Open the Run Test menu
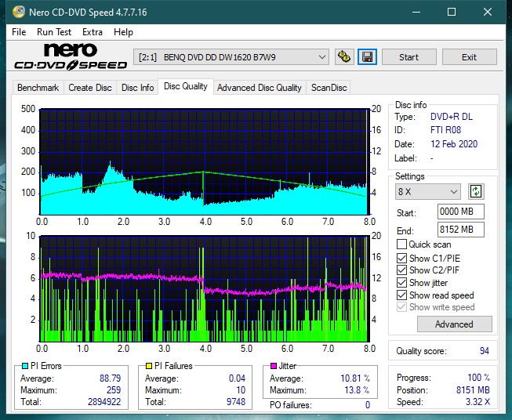The image size is (512, 420). click(x=54, y=32)
